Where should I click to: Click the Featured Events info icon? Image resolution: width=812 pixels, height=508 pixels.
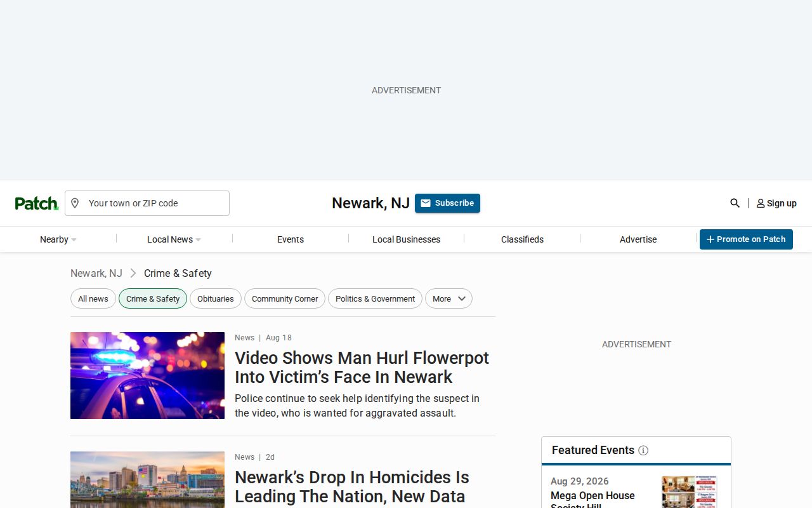point(643,450)
